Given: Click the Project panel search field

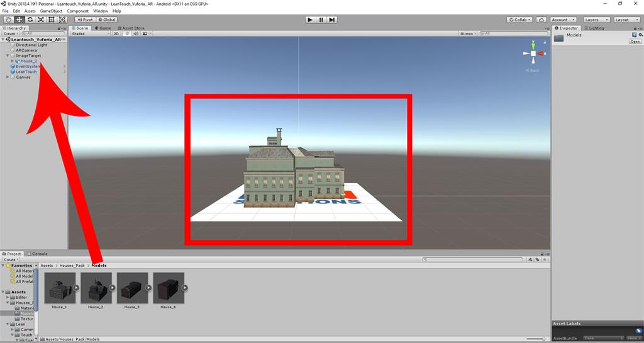Looking at the screenshot, I should click(x=473, y=259).
